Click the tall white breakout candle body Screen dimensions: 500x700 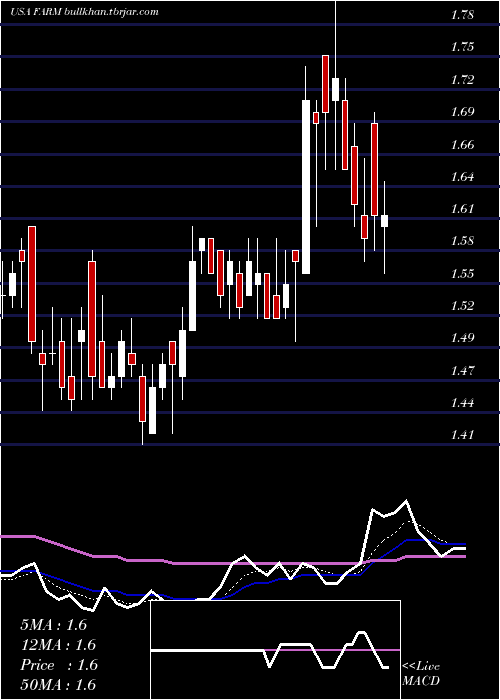(x=306, y=187)
